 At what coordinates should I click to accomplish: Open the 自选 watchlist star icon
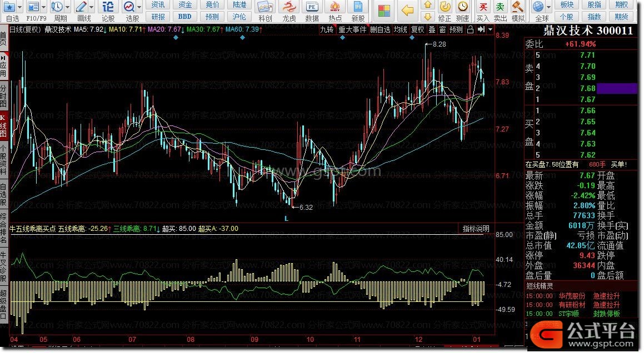tap(9, 7)
